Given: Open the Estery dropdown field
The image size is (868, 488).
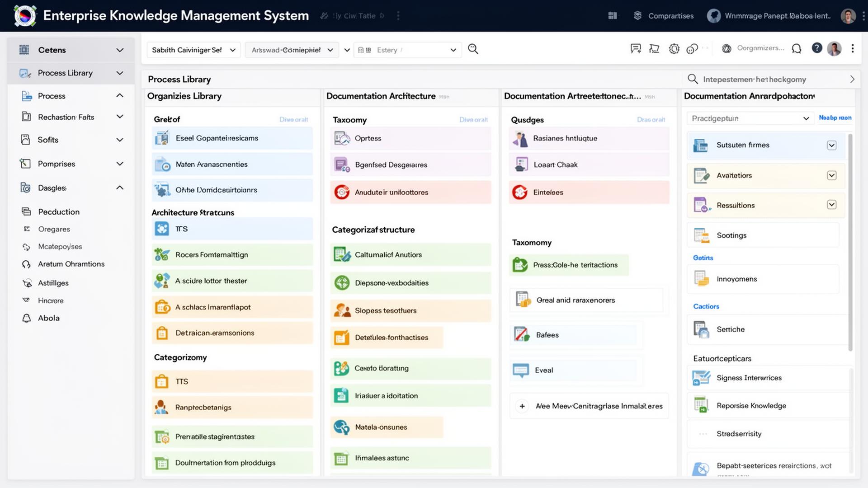Looking at the screenshot, I should 408,50.
